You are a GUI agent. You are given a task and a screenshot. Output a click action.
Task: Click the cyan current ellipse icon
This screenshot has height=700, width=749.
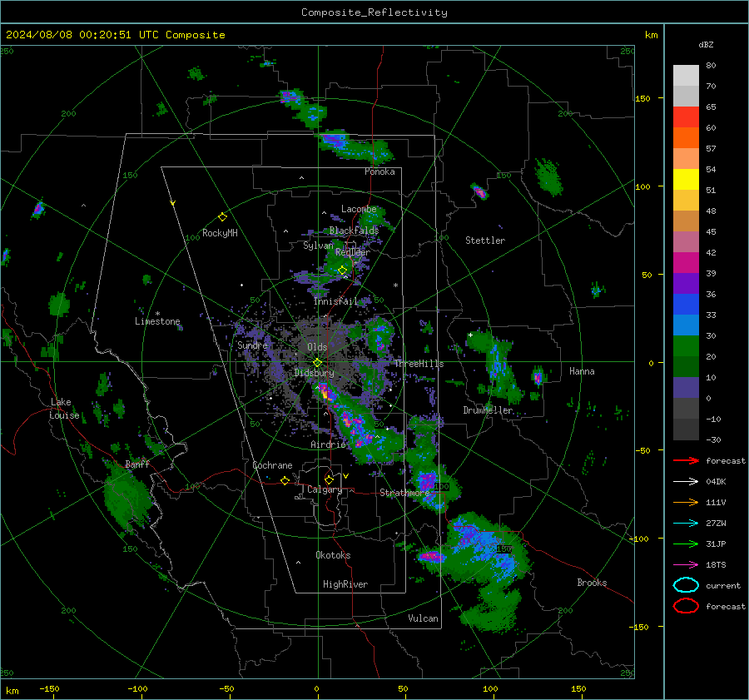coord(686,585)
